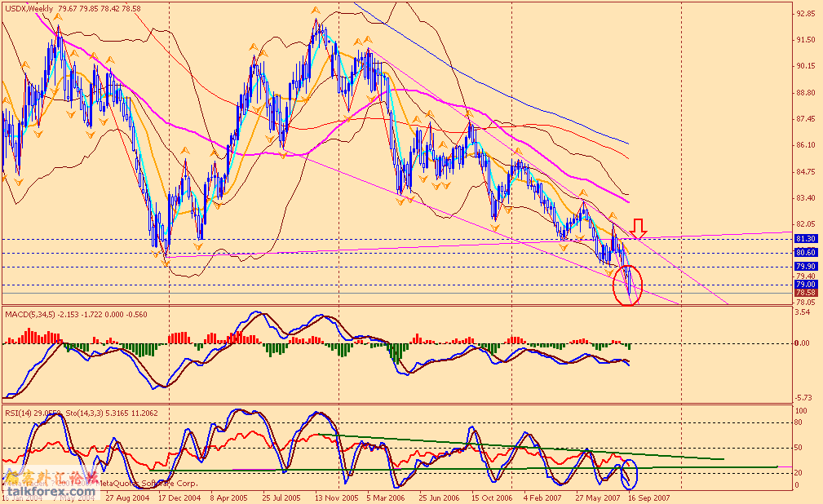Select the highlighted 80.60 level label
The height and width of the screenshot is (504, 823).
pos(806,253)
